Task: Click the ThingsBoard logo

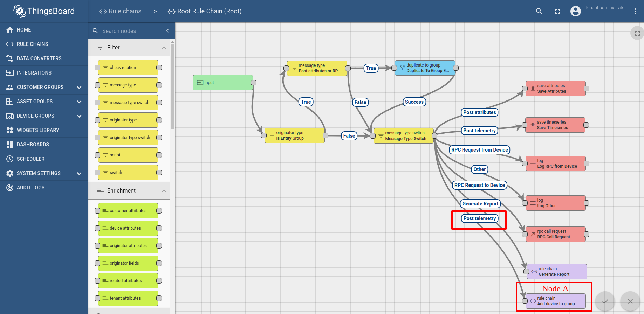Action: [x=44, y=11]
